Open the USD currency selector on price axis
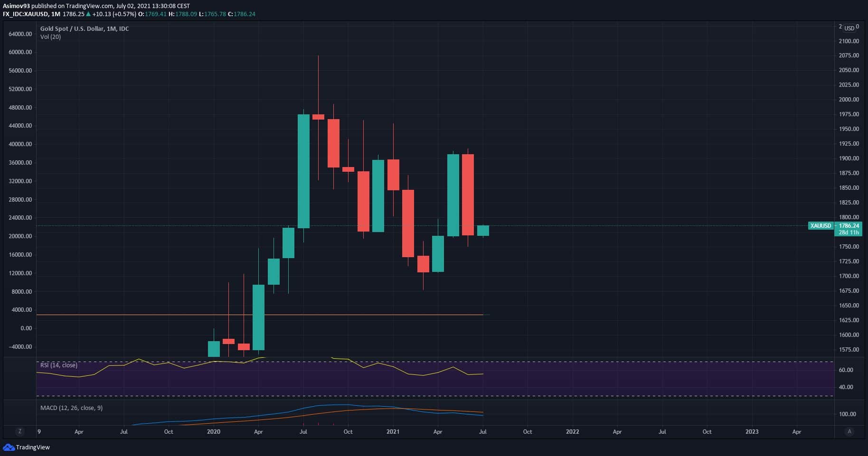 (849, 28)
